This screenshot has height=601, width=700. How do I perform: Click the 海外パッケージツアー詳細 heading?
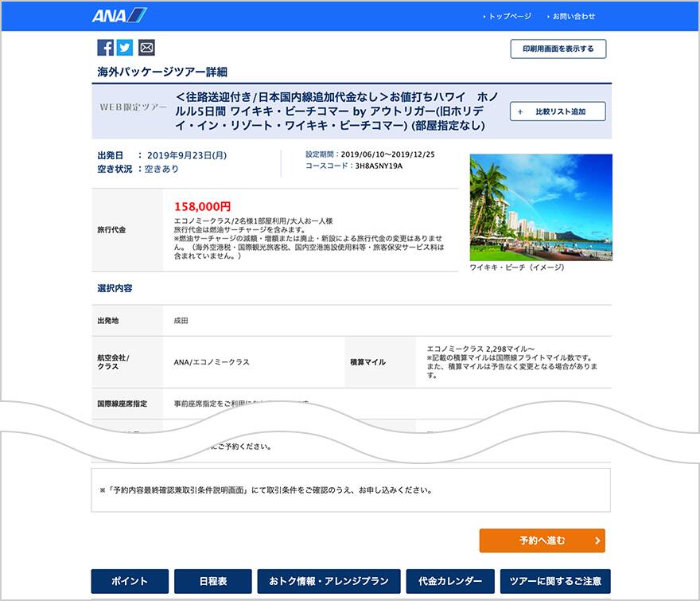[x=162, y=72]
